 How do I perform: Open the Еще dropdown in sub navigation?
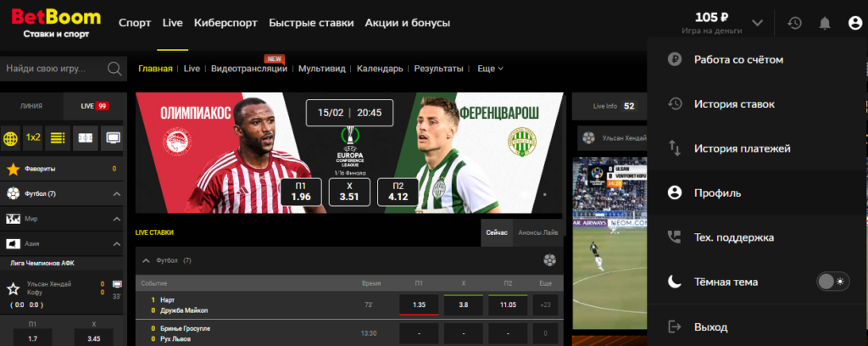point(490,69)
